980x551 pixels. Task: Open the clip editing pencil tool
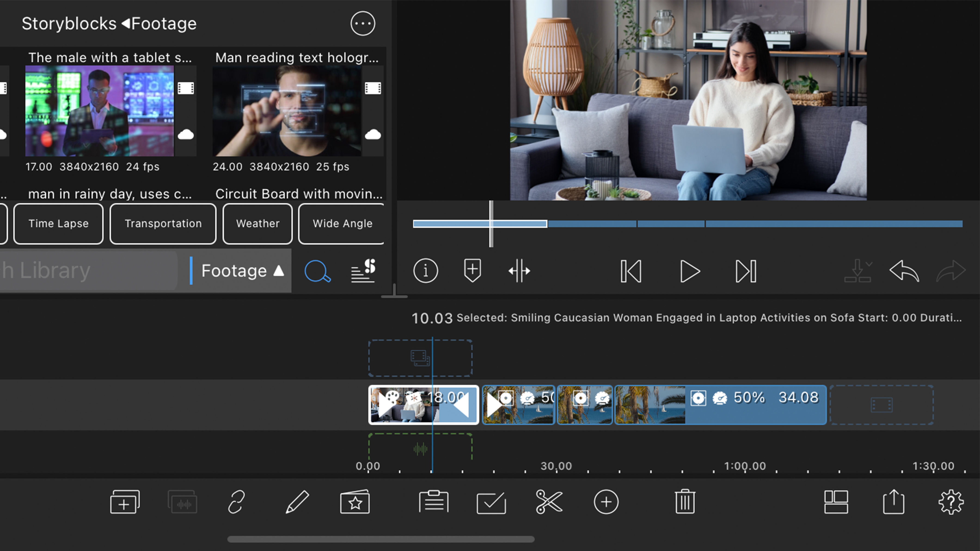coord(297,502)
